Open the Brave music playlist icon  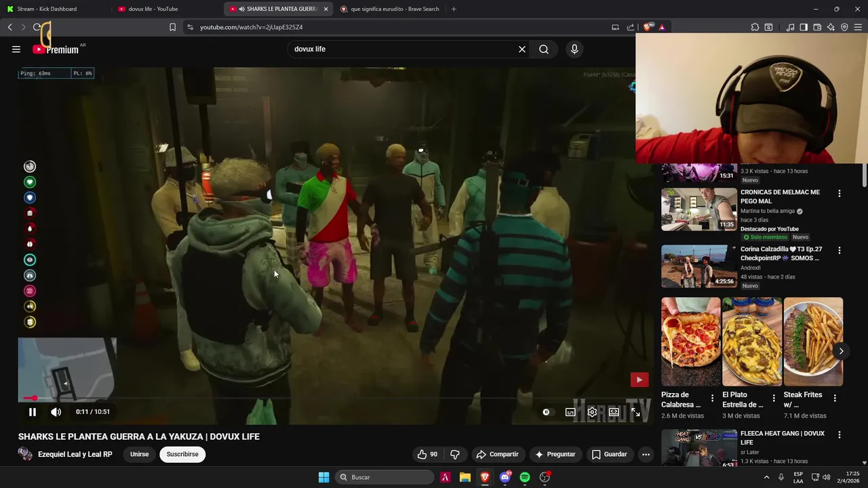click(x=790, y=27)
